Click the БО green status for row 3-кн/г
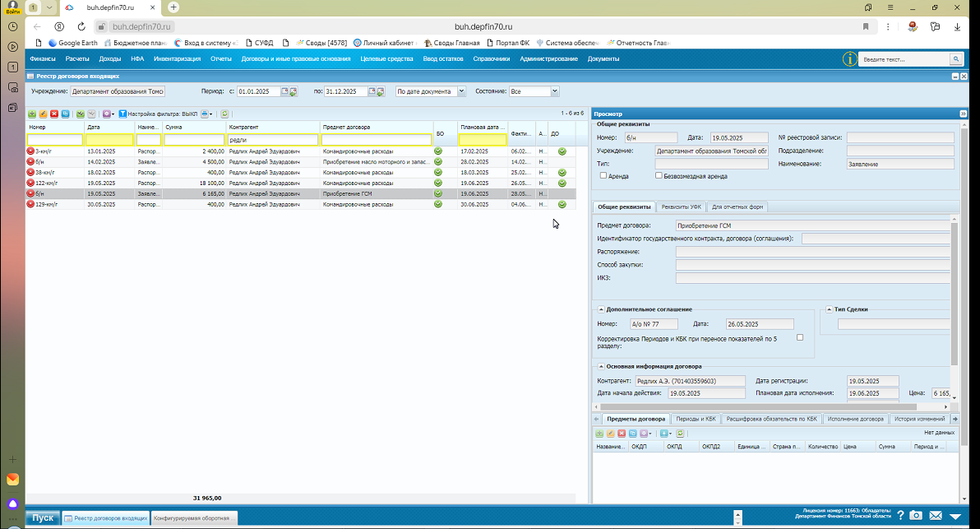 tap(438, 151)
